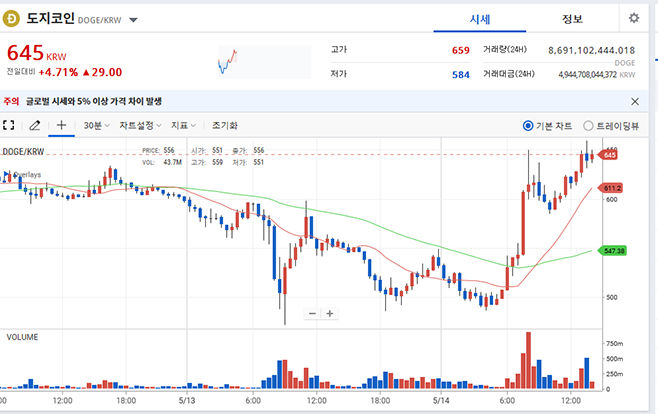Viewport: 658px width, 414px height.
Task: Open settings with the gear icon
Action: point(634,18)
